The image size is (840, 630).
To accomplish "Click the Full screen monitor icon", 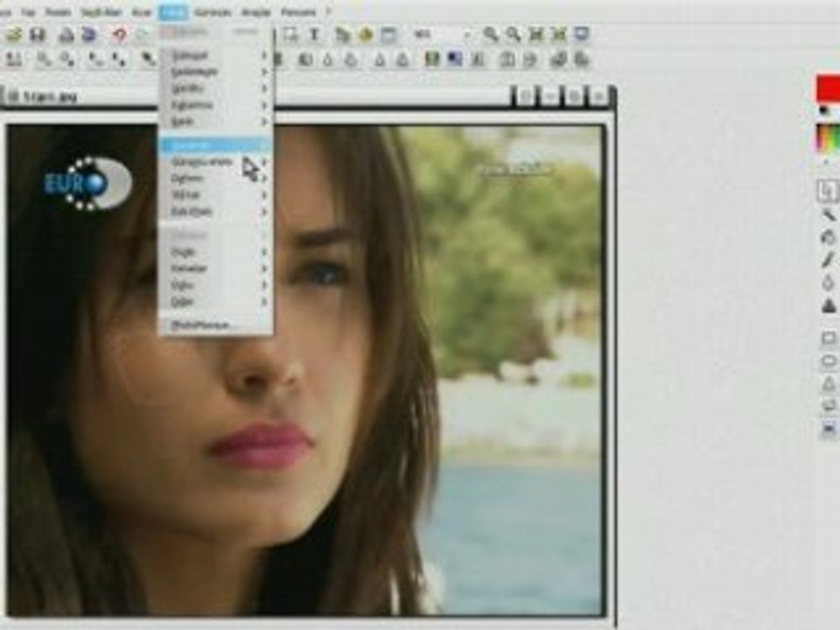I will coord(583,34).
